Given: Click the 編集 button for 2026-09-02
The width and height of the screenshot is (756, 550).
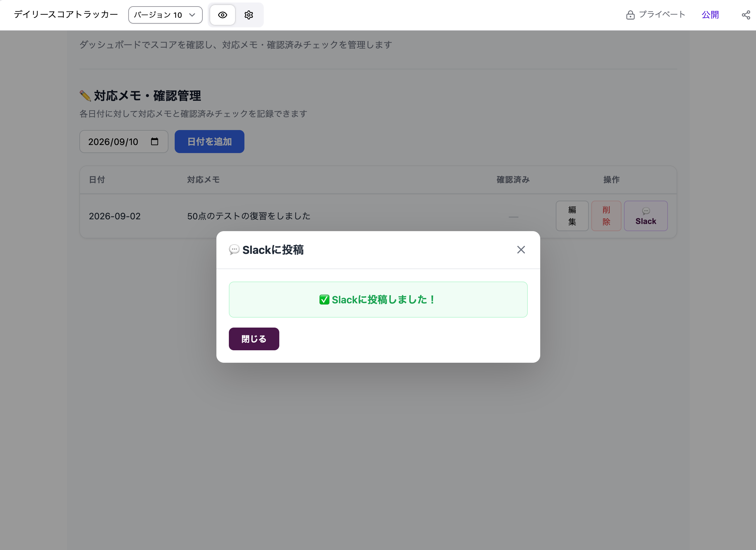Looking at the screenshot, I should coord(572,216).
